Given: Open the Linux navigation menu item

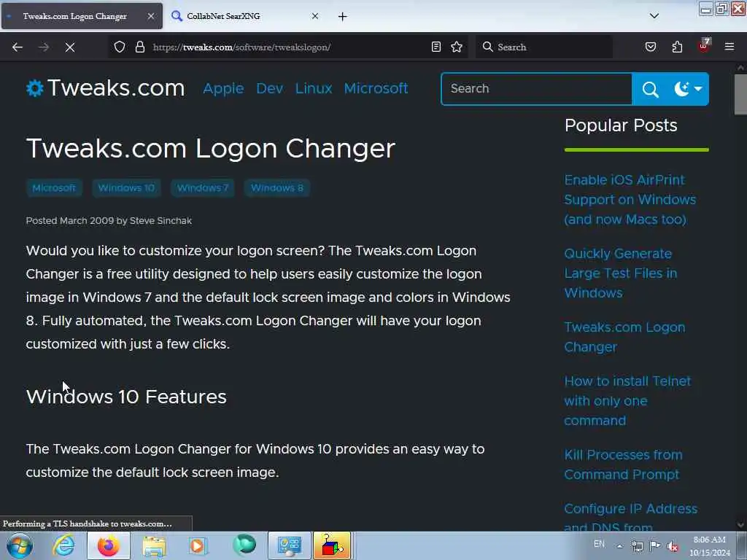Looking at the screenshot, I should (314, 88).
